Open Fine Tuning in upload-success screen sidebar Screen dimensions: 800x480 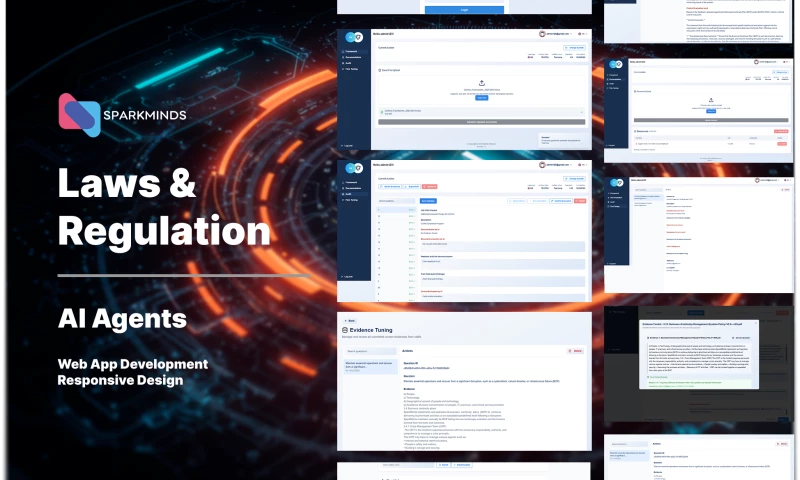[x=352, y=69]
